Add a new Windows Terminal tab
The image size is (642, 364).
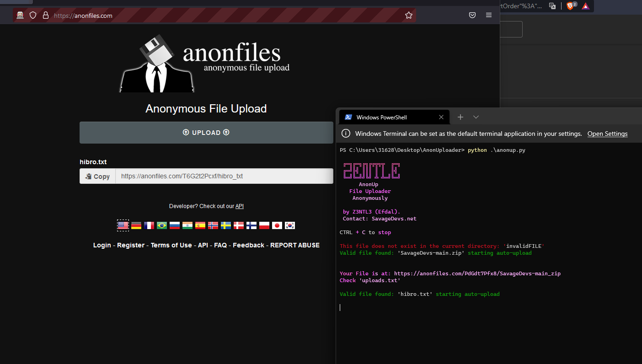tap(460, 117)
